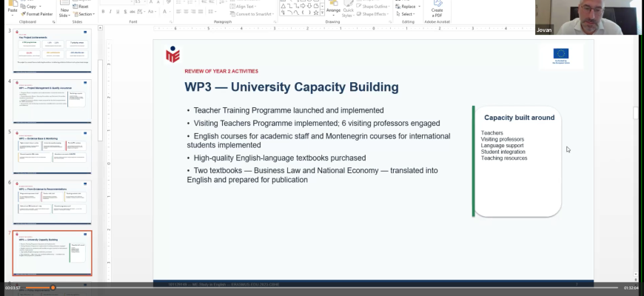Set paragraph alignment to center
644x296 pixels.
tap(186, 12)
